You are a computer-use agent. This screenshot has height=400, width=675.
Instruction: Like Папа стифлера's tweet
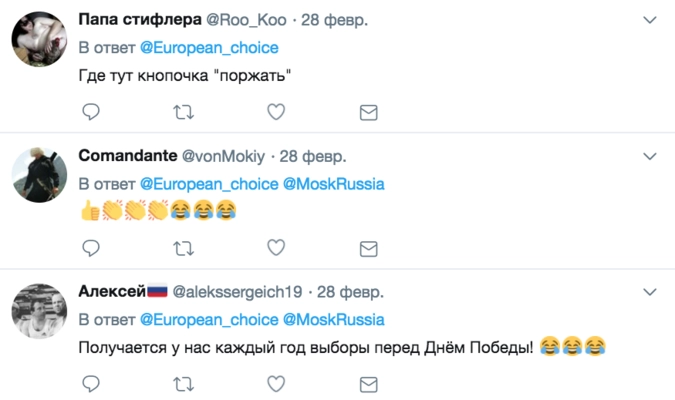(x=276, y=111)
